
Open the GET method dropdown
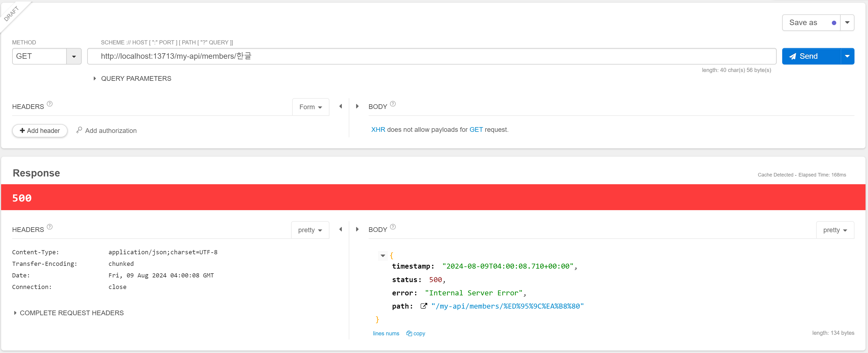click(x=74, y=56)
